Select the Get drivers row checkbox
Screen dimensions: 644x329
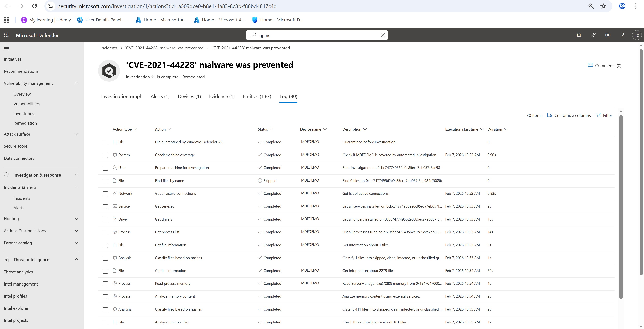click(x=105, y=220)
